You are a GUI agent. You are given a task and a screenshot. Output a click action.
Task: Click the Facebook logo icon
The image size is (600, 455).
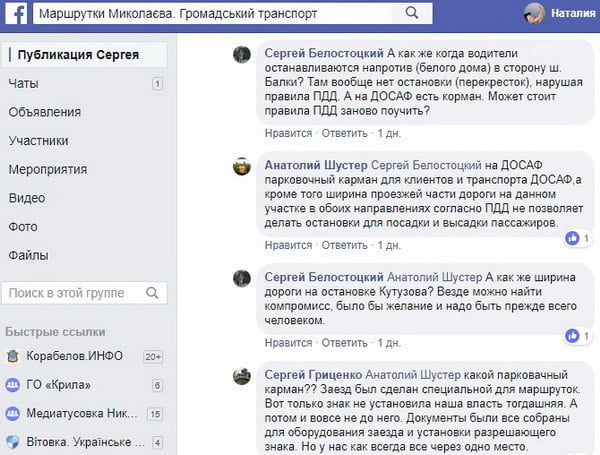pyautogui.click(x=15, y=15)
